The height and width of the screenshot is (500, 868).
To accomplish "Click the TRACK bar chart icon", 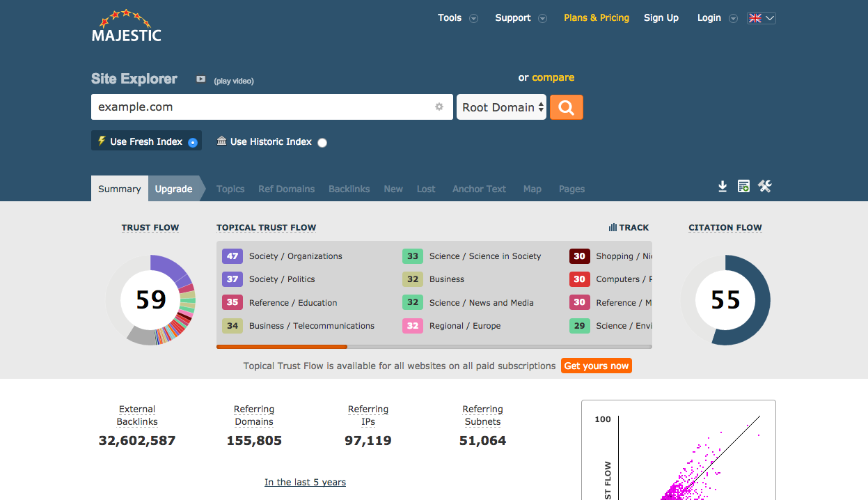I will (x=613, y=228).
